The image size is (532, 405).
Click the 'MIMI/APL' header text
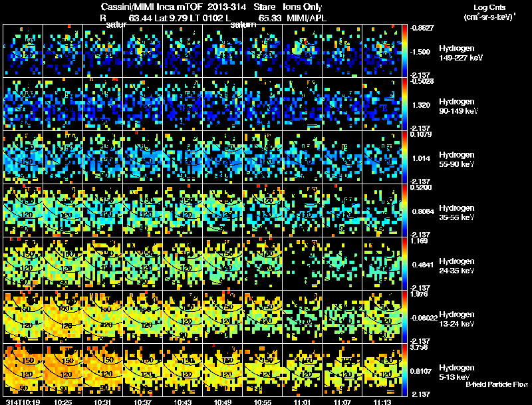[307, 18]
